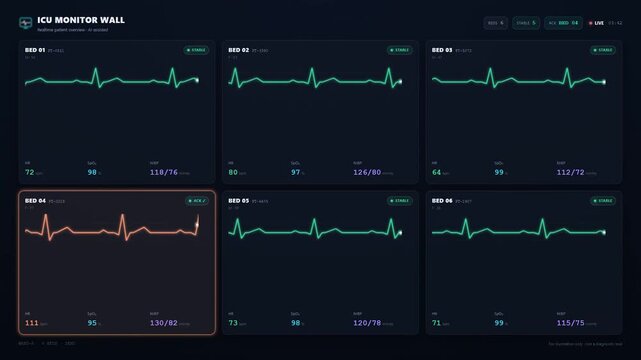The width and height of the screenshot is (641, 360).
Task: Click the STABLE badge on BED 05
Action: click(400, 201)
